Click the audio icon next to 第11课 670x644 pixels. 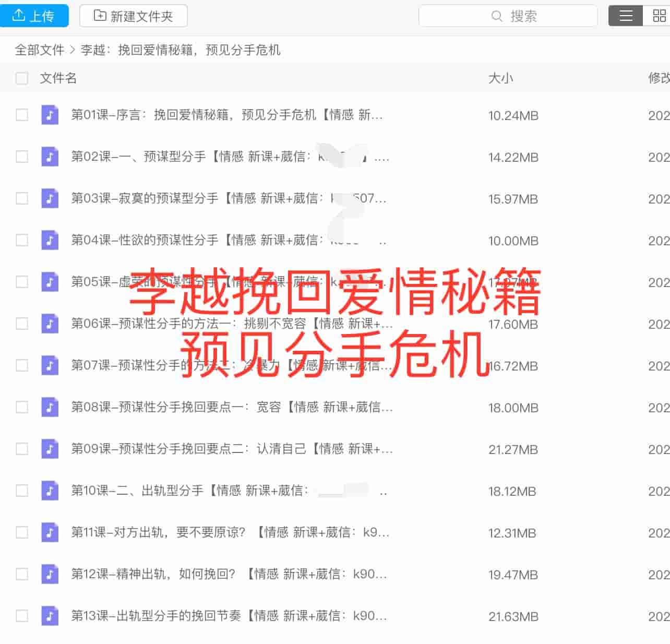coord(50,532)
